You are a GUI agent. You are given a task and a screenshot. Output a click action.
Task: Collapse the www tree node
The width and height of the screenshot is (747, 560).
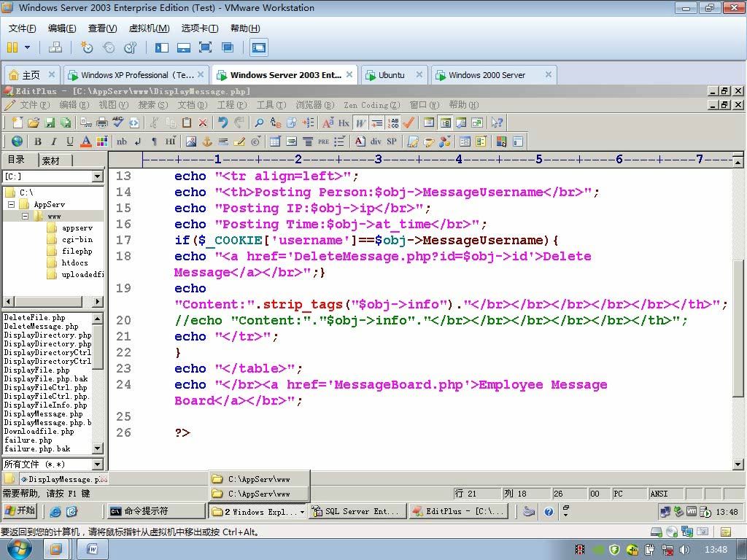coord(25,216)
